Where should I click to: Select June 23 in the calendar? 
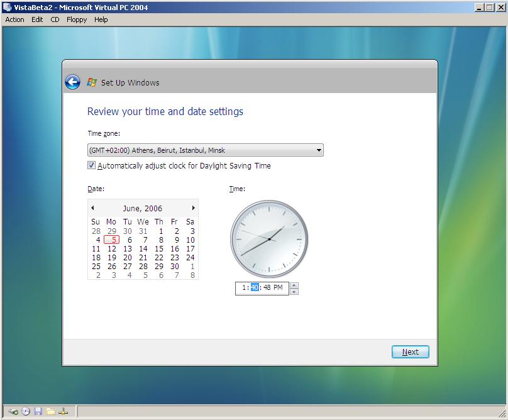(x=175, y=257)
